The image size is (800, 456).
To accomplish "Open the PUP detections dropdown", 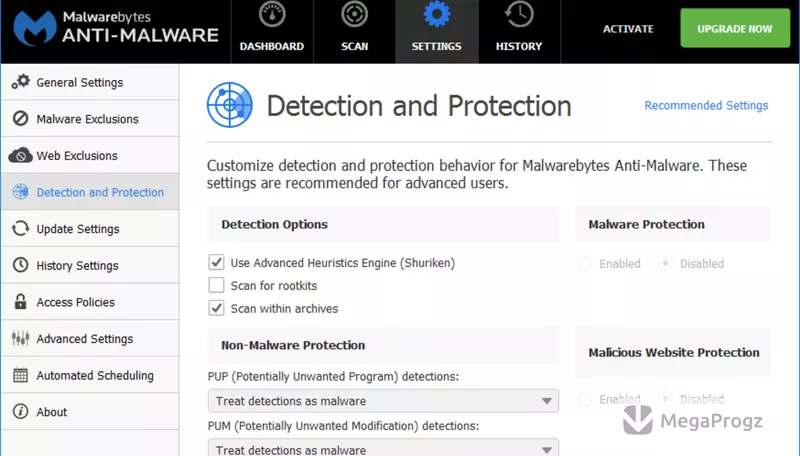I will (383, 401).
